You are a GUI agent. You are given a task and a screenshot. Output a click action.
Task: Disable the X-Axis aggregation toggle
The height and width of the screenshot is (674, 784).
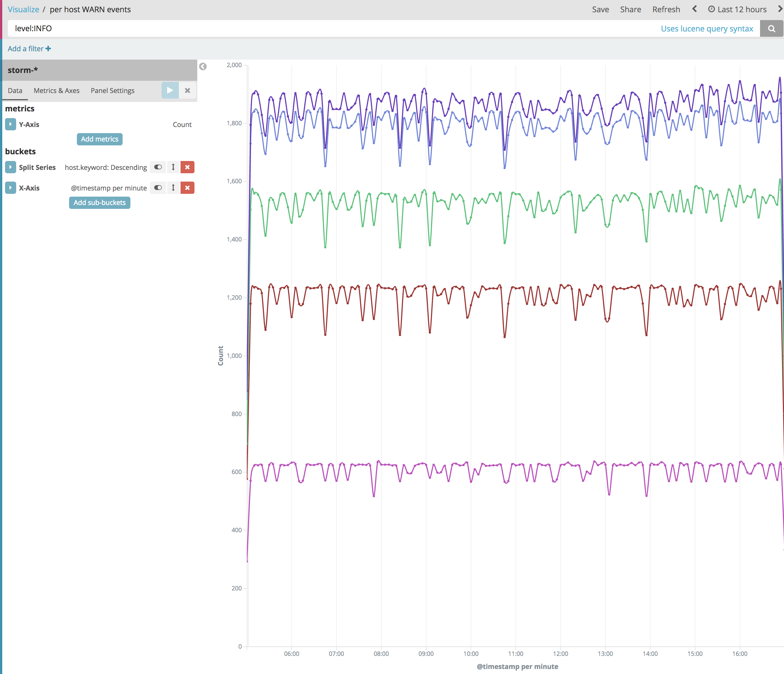point(158,188)
